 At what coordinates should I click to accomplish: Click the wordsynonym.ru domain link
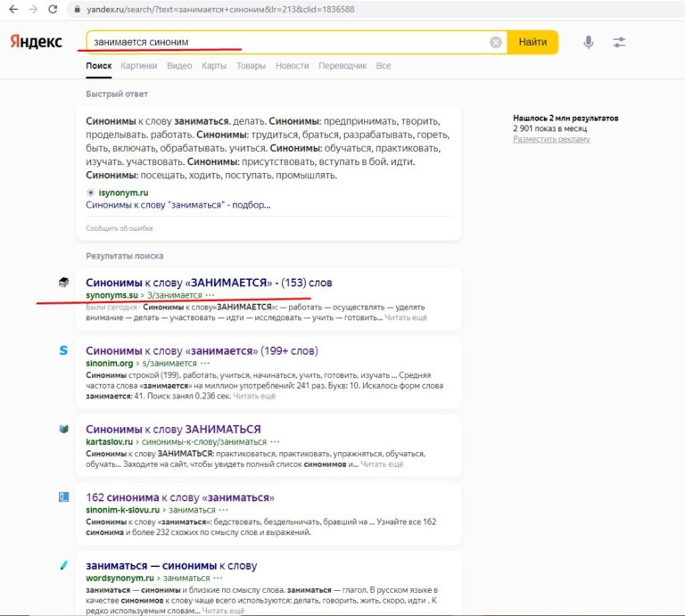point(120,578)
